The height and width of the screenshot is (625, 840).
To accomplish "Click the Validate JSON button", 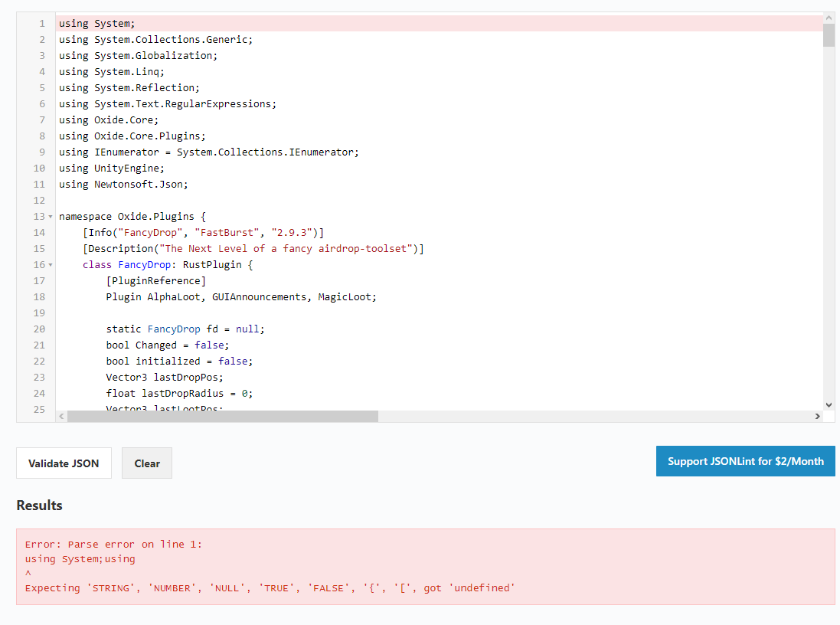I will click(64, 463).
